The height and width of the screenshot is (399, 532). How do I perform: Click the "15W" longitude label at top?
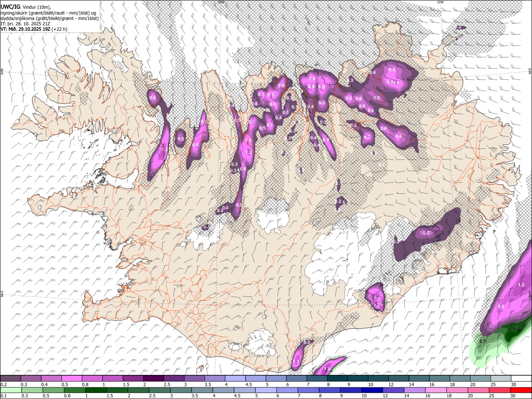click(440, 2)
